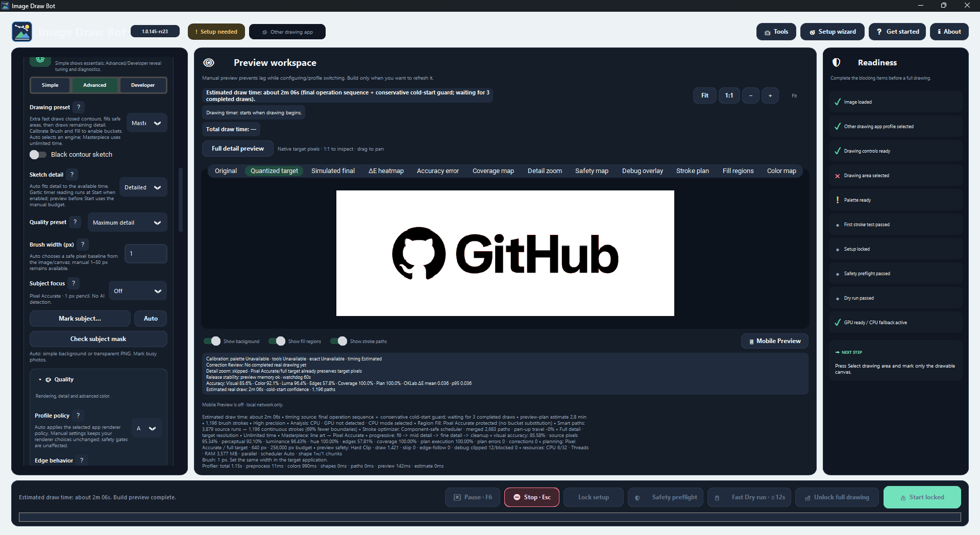Stop drawing with Stop · Esc
Viewport: 980px width, 535px height.
532,497
